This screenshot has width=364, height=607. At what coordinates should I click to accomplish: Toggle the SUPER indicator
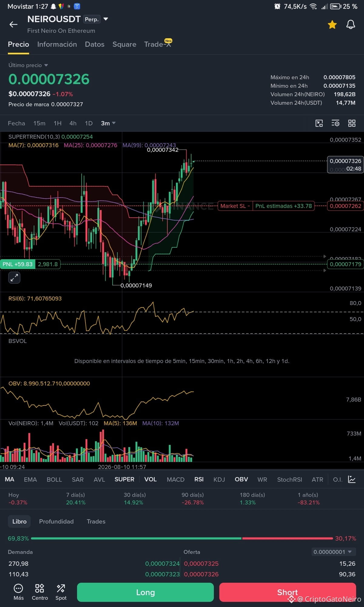124,479
